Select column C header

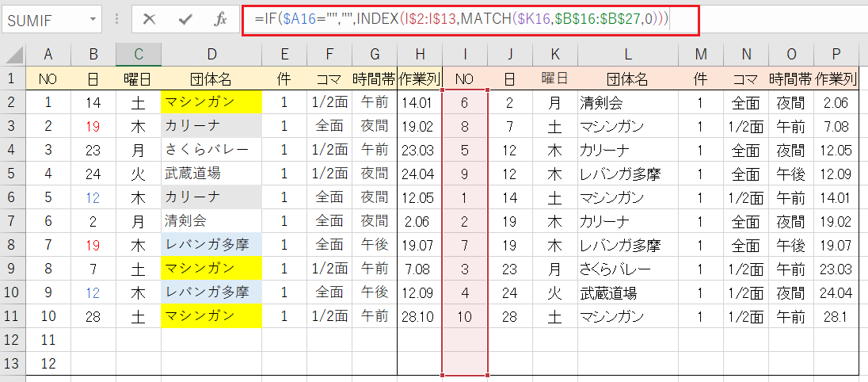click(x=139, y=54)
